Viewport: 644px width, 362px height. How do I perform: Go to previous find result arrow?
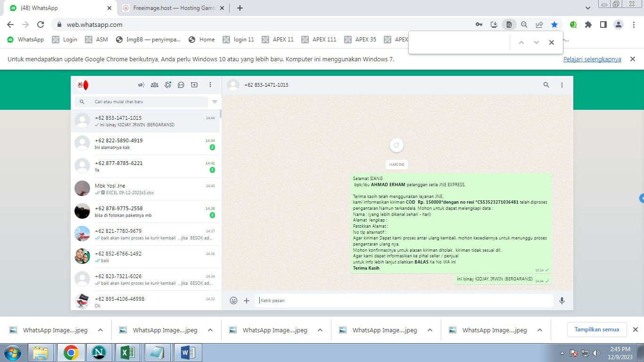pos(521,42)
